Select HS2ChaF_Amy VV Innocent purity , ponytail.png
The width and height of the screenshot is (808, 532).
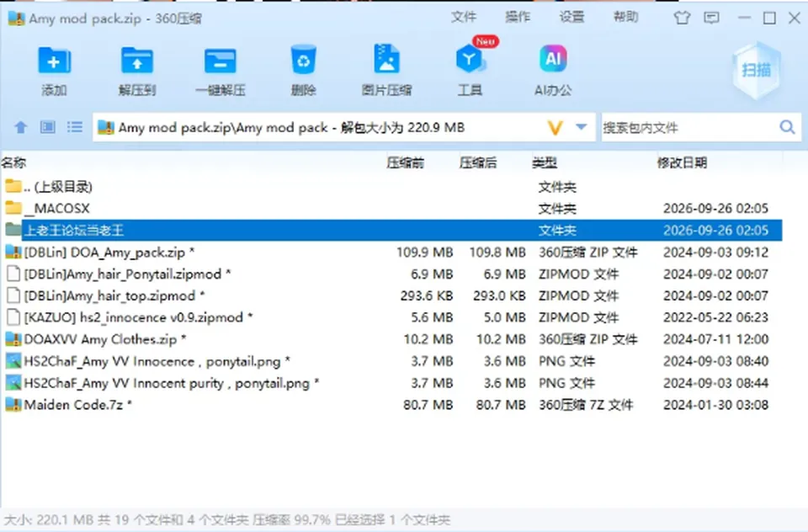coord(391,383)
